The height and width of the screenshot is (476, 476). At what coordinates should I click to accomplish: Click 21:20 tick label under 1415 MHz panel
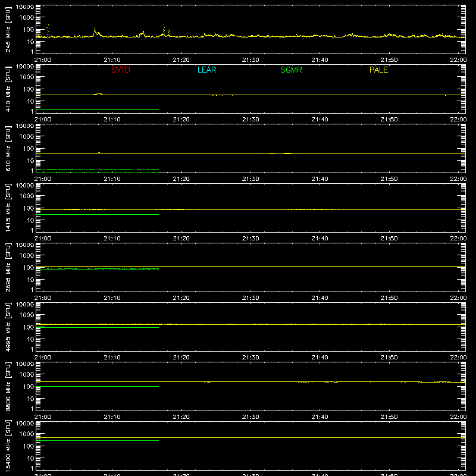click(x=181, y=239)
